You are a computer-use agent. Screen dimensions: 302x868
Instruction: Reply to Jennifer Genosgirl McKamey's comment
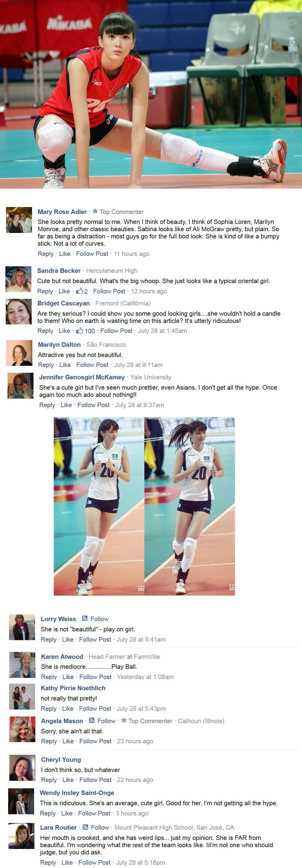click(x=47, y=405)
